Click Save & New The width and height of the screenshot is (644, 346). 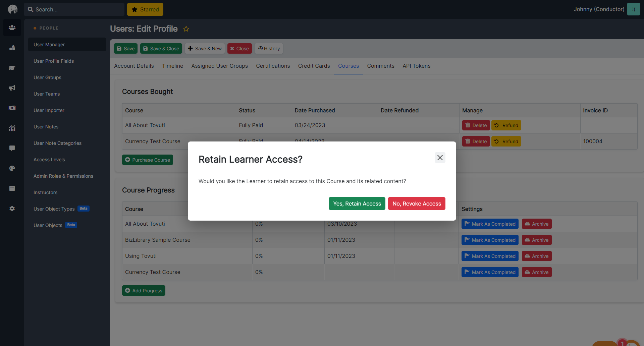click(205, 49)
